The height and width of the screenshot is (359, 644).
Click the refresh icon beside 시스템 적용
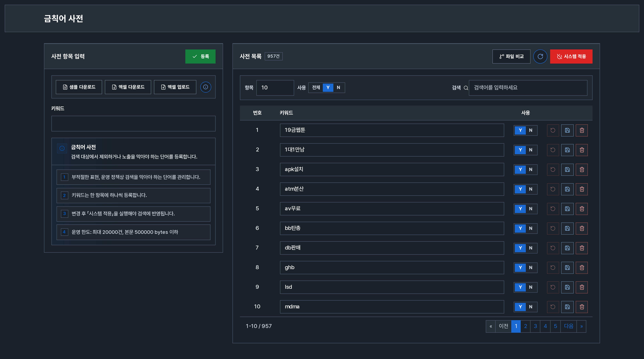pyautogui.click(x=540, y=56)
